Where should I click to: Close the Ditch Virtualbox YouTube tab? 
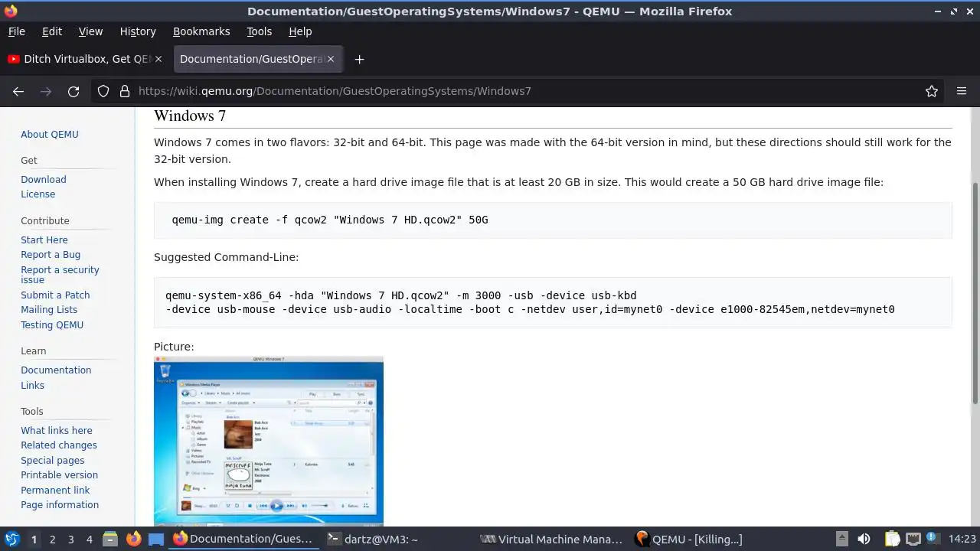158,59
